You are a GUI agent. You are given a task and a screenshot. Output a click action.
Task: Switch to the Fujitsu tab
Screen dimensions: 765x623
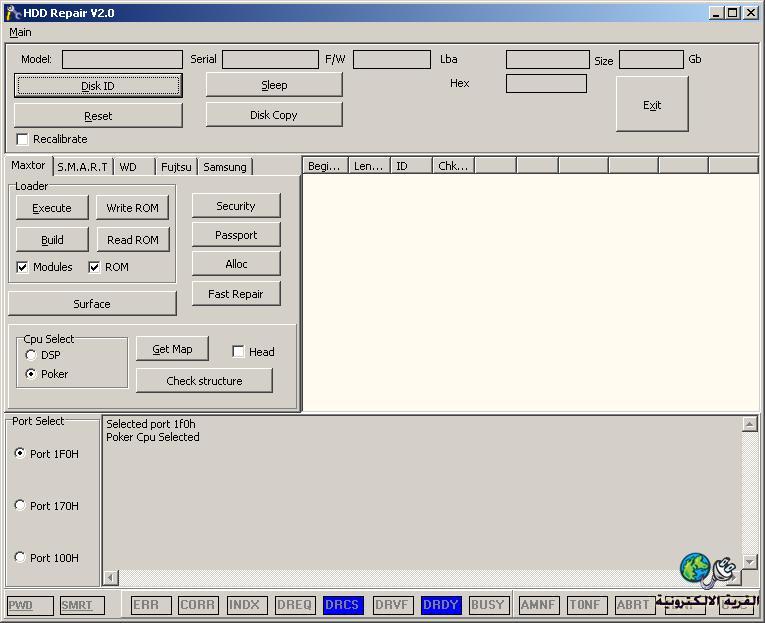pos(176,167)
